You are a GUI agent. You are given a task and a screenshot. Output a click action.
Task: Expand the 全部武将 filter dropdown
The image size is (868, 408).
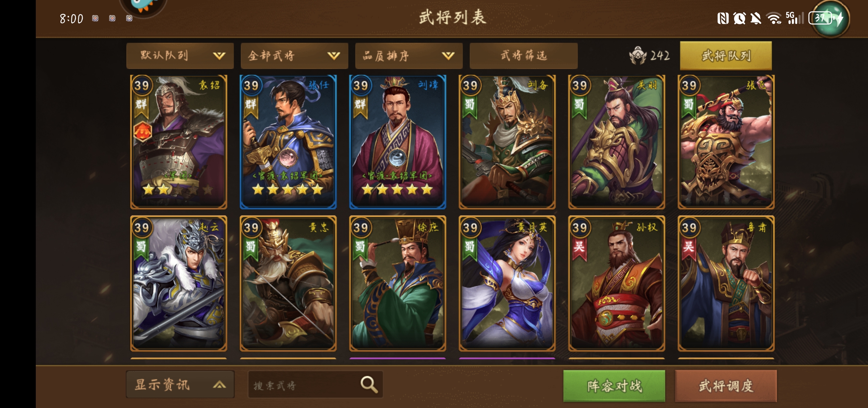pos(294,56)
